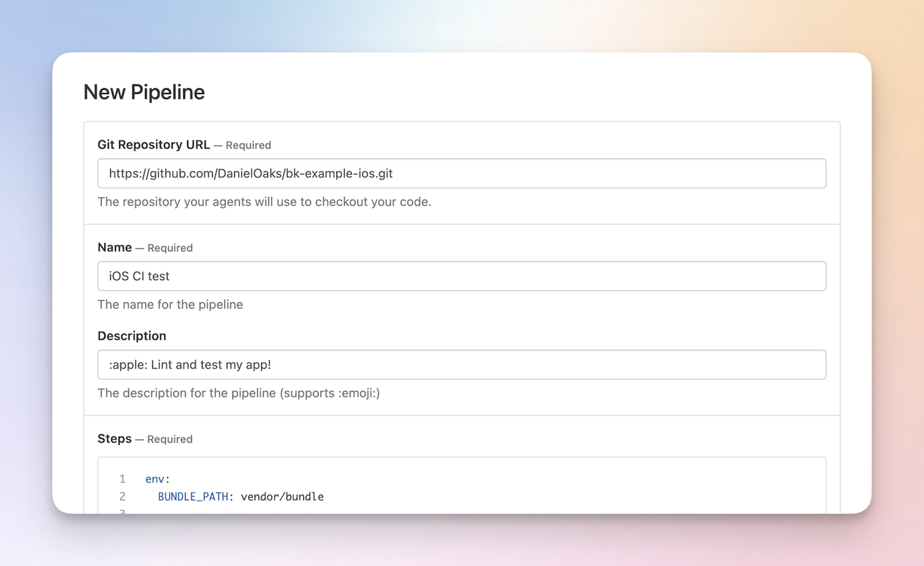Click the emoji support helper text under Description

click(239, 393)
